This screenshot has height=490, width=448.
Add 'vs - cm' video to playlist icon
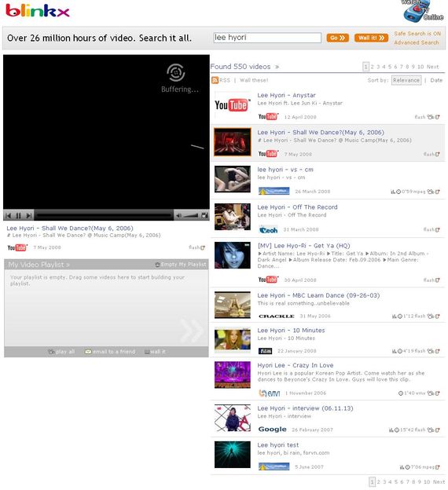pyautogui.click(x=431, y=192)
